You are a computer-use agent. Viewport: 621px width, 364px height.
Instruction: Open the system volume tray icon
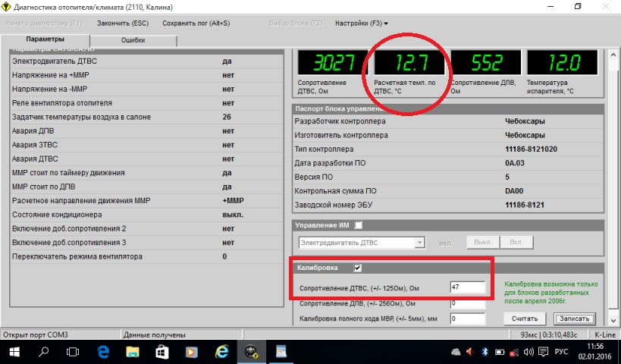[x=528, y=352]
